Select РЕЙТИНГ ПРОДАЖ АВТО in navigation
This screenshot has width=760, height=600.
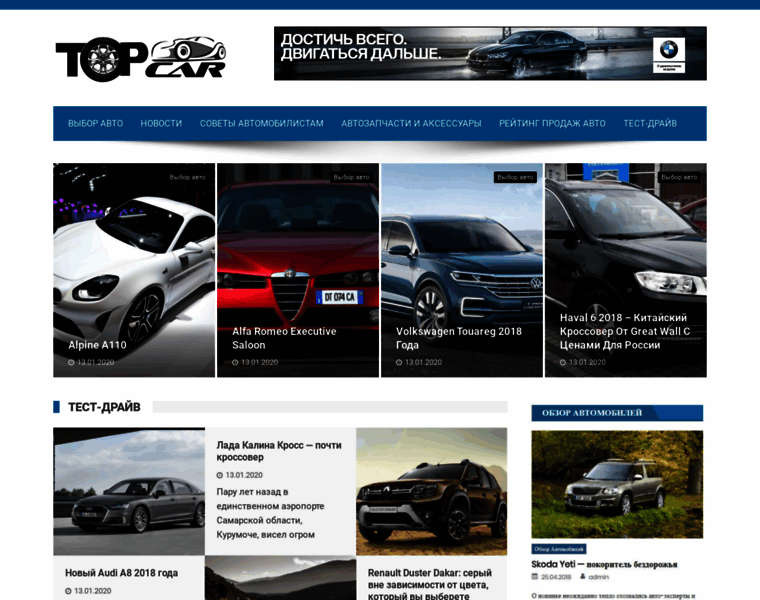click(x=552, y=124)
